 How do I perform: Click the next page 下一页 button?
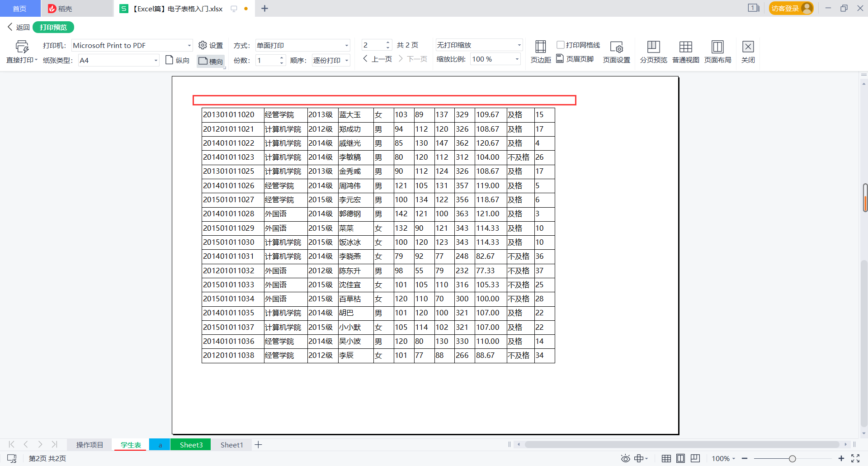(x=413, y=59)
